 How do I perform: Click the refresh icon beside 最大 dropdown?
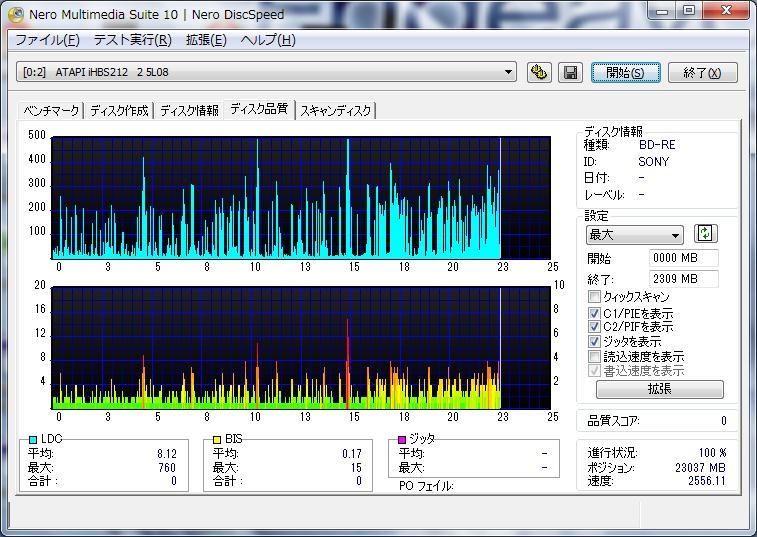705,234
